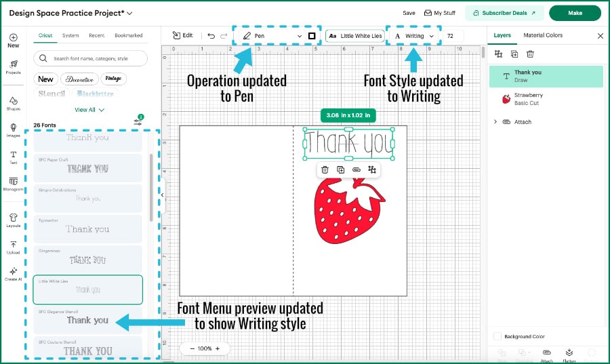Switch to the Cricut fonts tab

tap(45, 35)
